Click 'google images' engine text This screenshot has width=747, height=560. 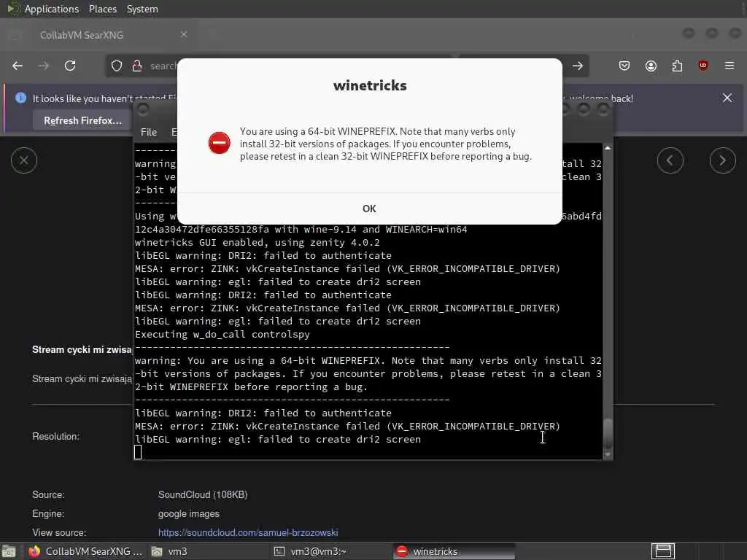pyautogui.click(x=189, y=514)
